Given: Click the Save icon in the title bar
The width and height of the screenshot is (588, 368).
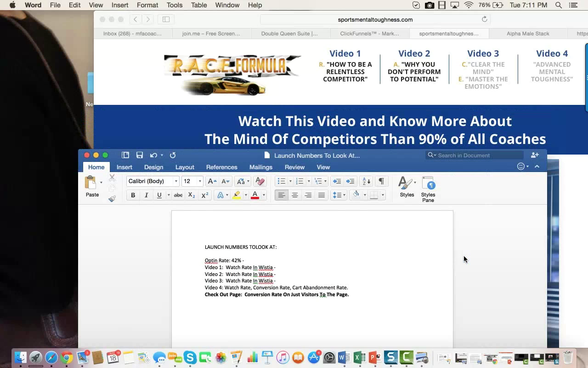Looking at the screenshot, I should coord(140,155).
